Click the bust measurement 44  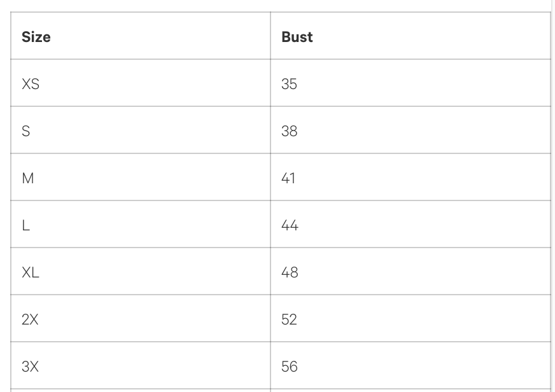coord(290,225)
